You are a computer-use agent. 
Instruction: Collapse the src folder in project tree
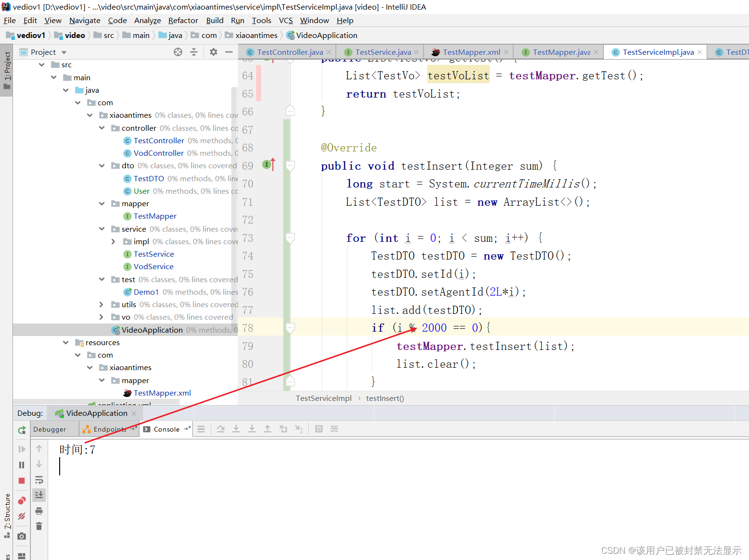[42, 65]
